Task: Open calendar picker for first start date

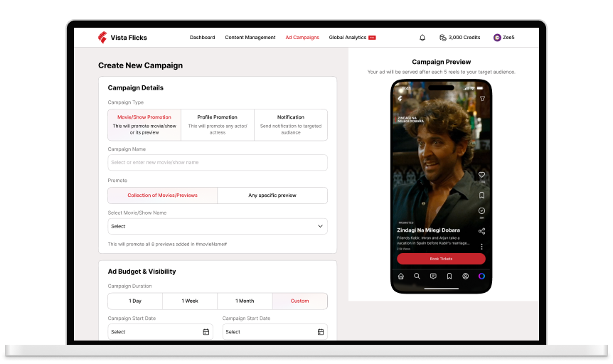Action: pos(206,332)
